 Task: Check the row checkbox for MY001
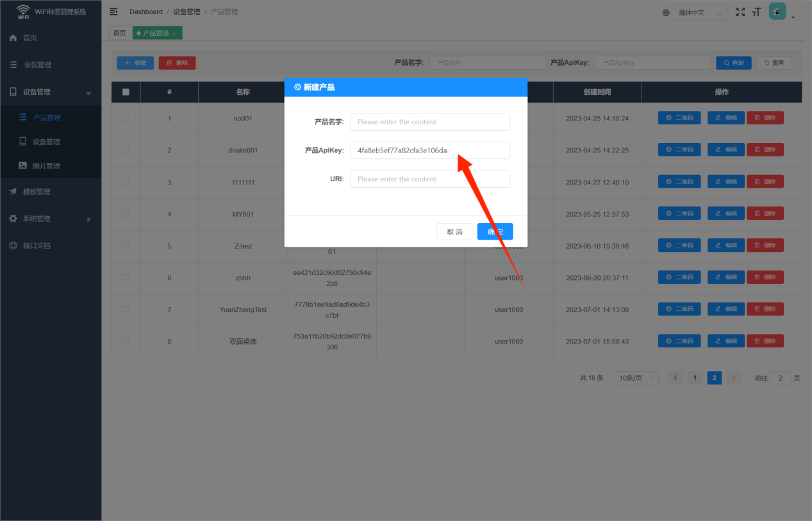[125, 214]
